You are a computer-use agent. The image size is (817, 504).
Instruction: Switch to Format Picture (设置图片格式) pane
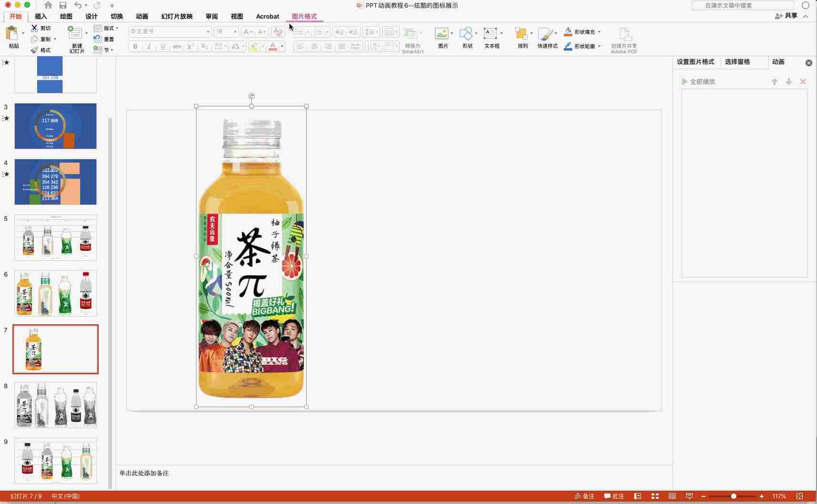(695, 62)
